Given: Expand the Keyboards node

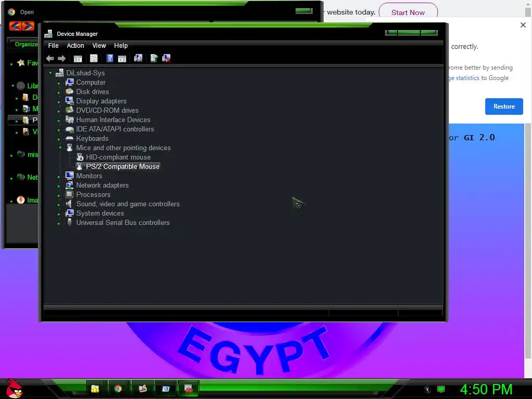Looking at the screenshot, I should click(59, 139).
